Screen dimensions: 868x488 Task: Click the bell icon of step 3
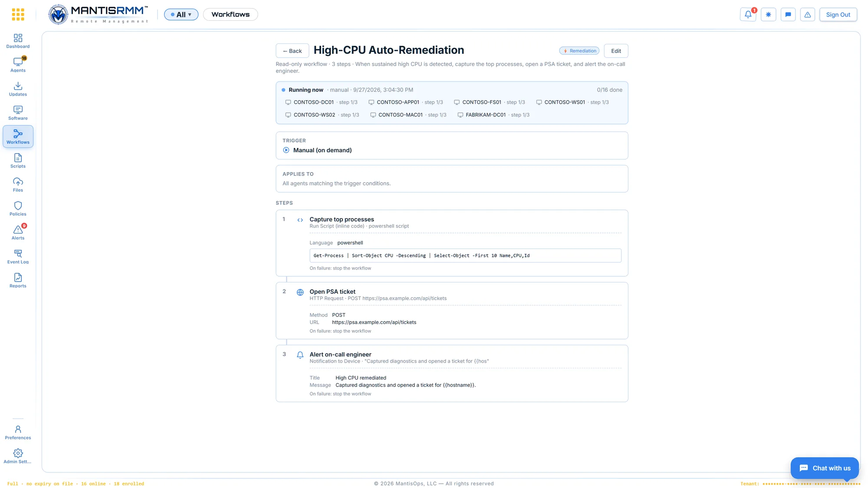300,355
